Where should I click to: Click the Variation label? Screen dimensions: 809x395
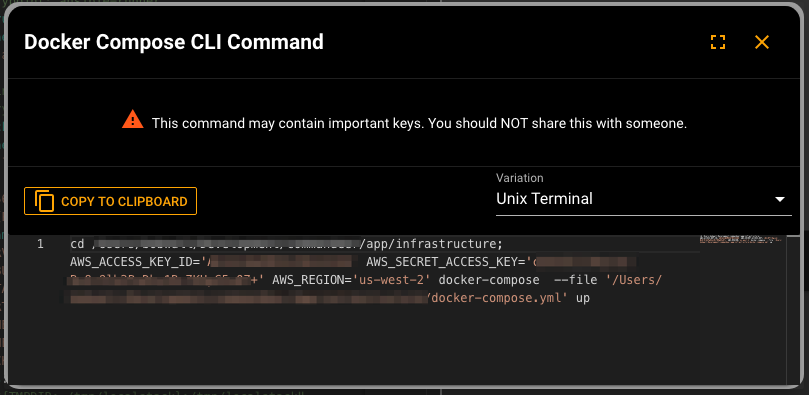coord(520,178)
